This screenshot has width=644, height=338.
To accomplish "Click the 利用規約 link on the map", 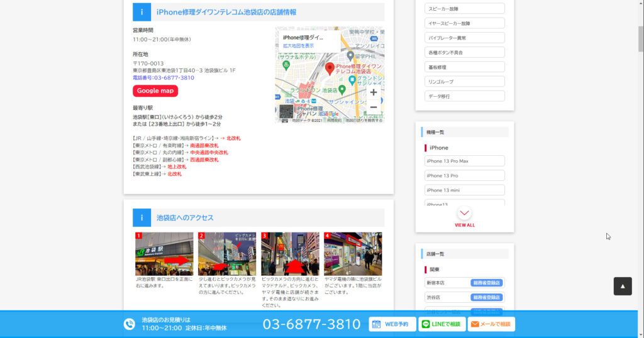I will point(335,121).
